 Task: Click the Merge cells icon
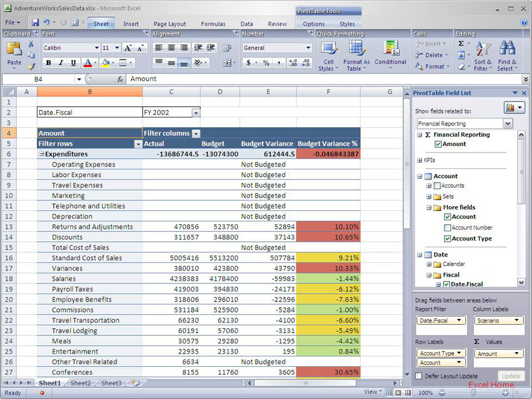[227, 63]
